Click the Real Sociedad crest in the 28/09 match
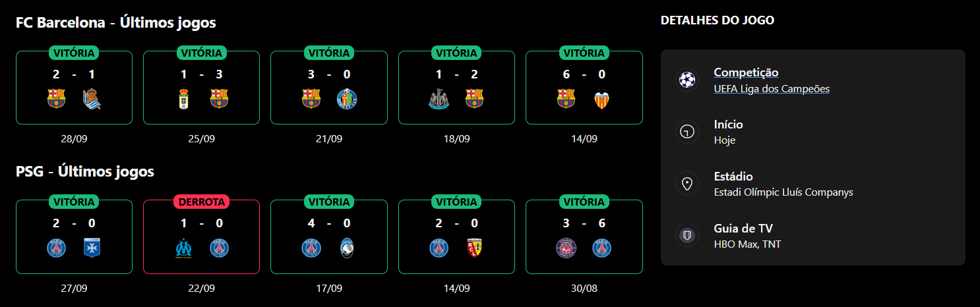This screenshot has height=307, width=980. click(92, 99)
